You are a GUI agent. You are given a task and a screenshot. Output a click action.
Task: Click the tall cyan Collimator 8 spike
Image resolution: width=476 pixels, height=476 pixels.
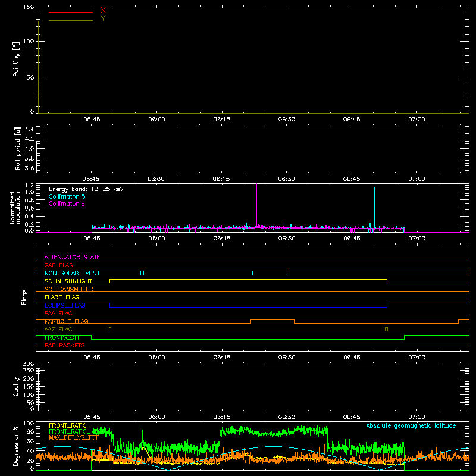pyautogui.click(x=375, y=207)
